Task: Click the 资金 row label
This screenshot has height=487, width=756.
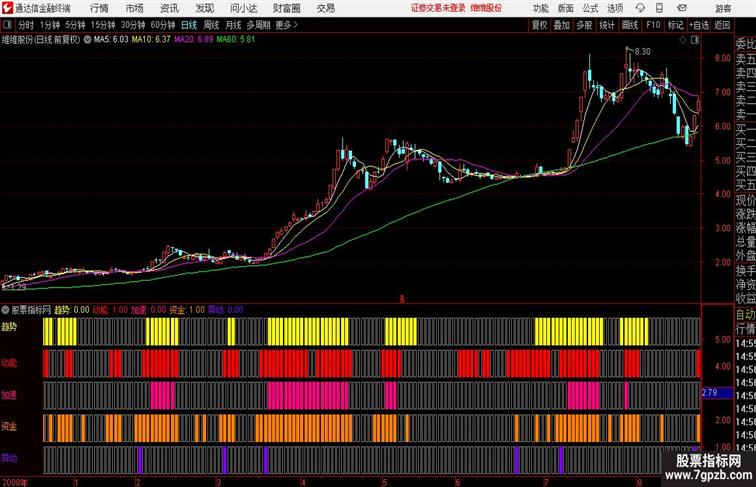Action: pos(9,426)
